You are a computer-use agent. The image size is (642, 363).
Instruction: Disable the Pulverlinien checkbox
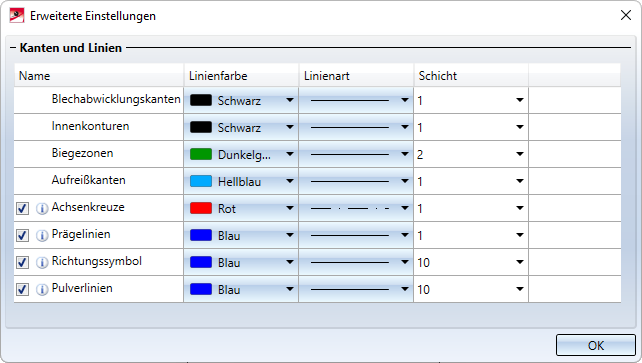pyautogui.click(x=22, y=289)
